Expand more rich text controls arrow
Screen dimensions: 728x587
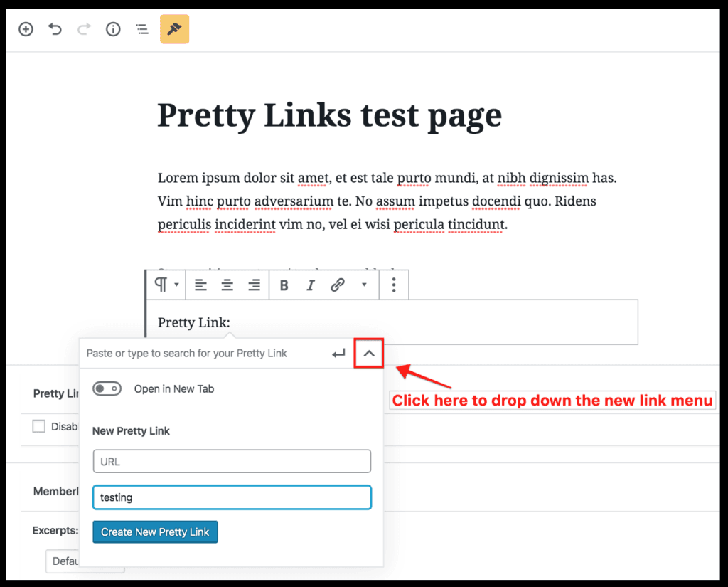coord(365,285)
